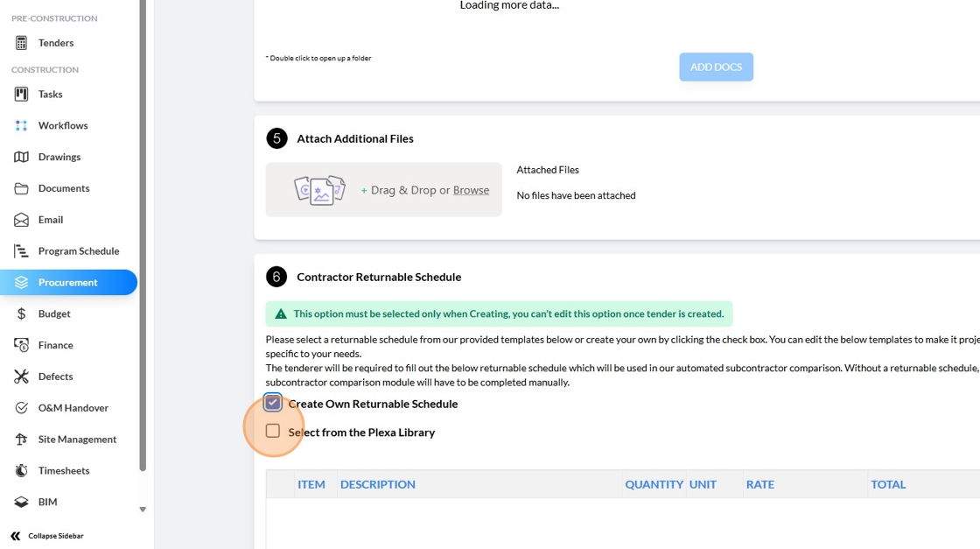The height and width of the screenshot is (549, 980).
Task: Uncheck Create Own Returnable Schedule checkbox
Action: coord(273,403)
